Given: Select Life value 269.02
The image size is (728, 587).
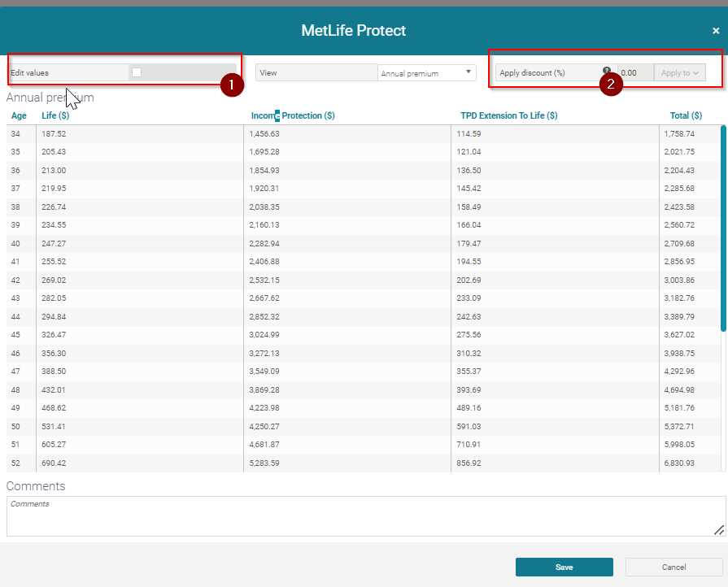Looking at the screenshot, I should (54, 280).
